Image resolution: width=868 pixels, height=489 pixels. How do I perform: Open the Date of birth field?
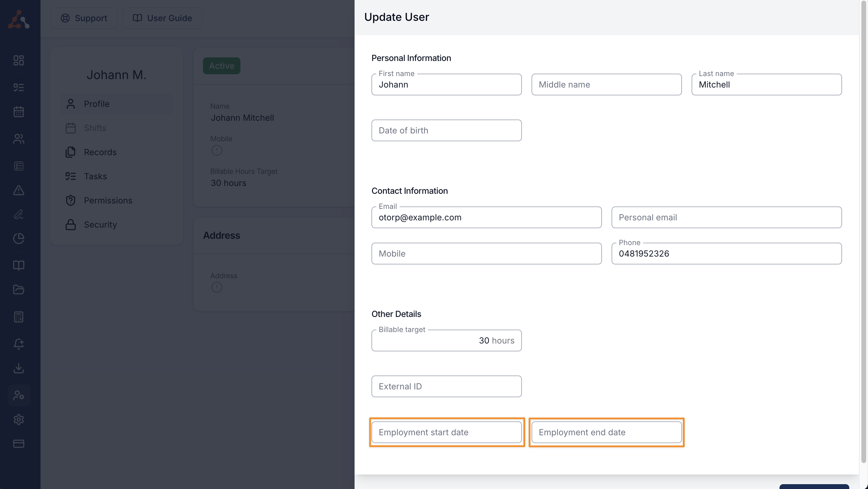point(446,130)
